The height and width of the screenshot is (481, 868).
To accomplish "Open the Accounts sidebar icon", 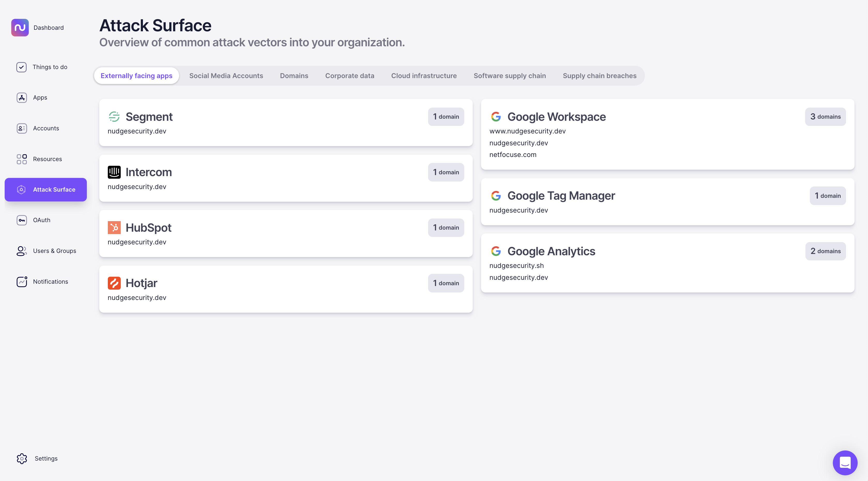I will pyautogui.click(x=21, y=129).
